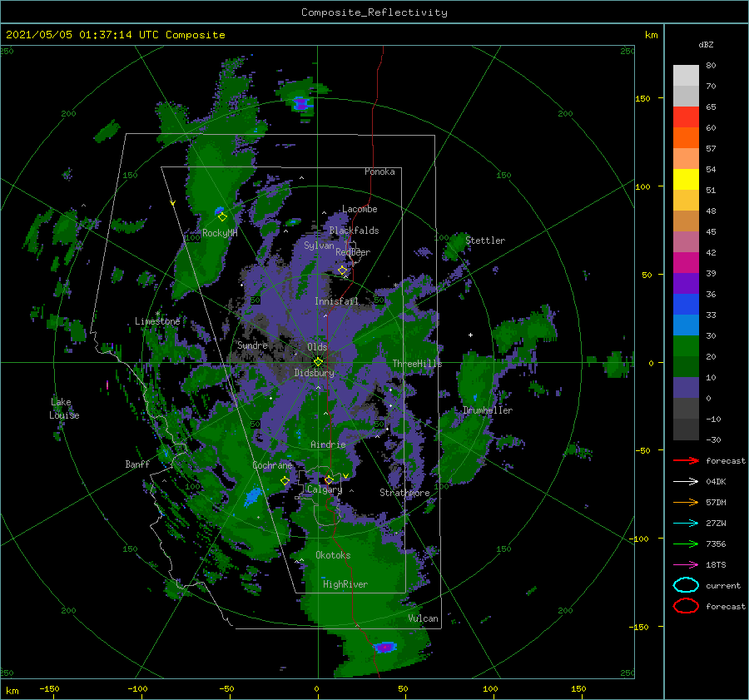Click the orange 57DM arrow icon
This screenshot has width=749, height=700.
[x=686, y=502]
